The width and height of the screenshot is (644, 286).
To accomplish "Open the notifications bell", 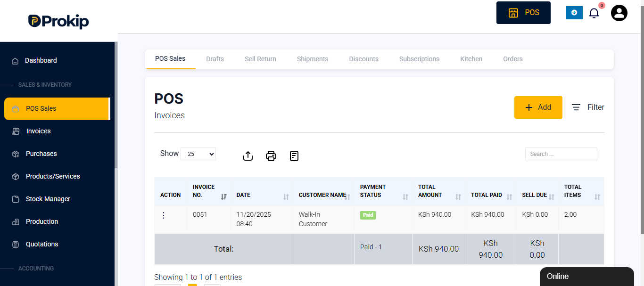I will (x=594, y=13).
